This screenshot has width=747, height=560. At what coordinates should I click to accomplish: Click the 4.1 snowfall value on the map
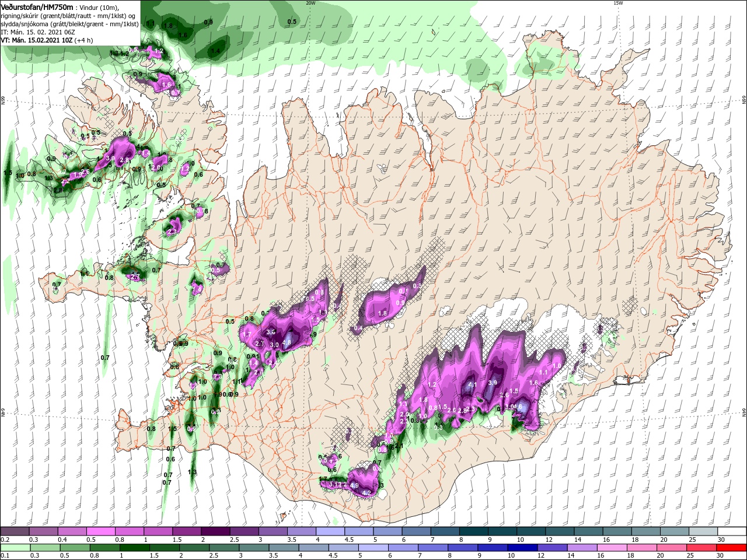click(473, 385)
